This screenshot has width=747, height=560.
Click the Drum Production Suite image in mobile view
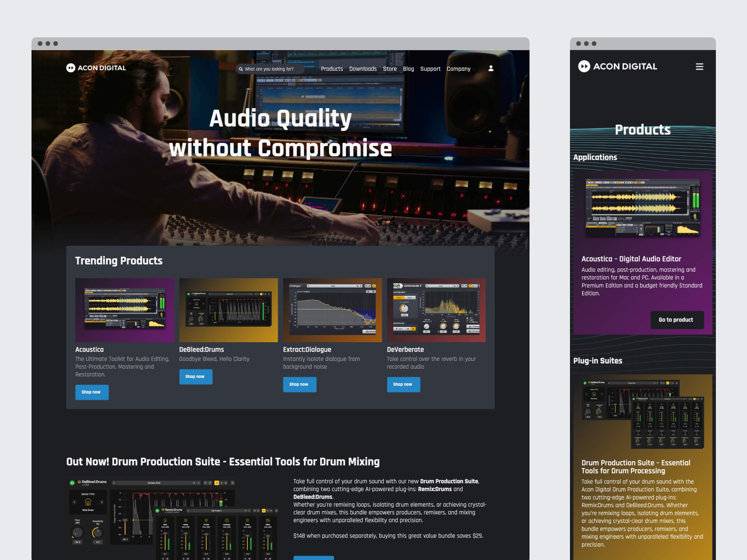[643, 414]
